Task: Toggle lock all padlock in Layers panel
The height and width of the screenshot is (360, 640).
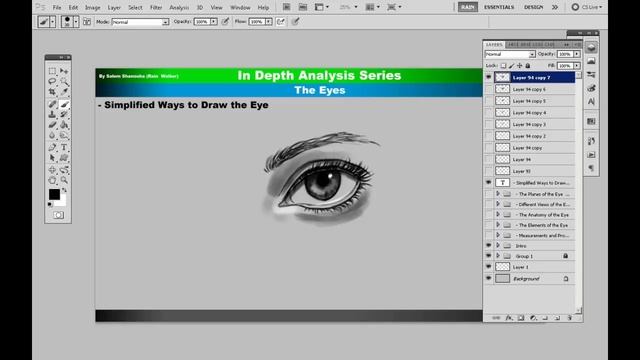Action: coord(528,65)
